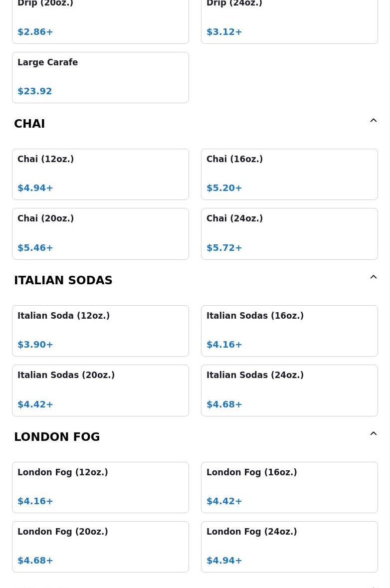The width and height of the screenshot is (390, 588).
Task: Pick London Fog (24oz.) at $4.94
Action: 289,547
